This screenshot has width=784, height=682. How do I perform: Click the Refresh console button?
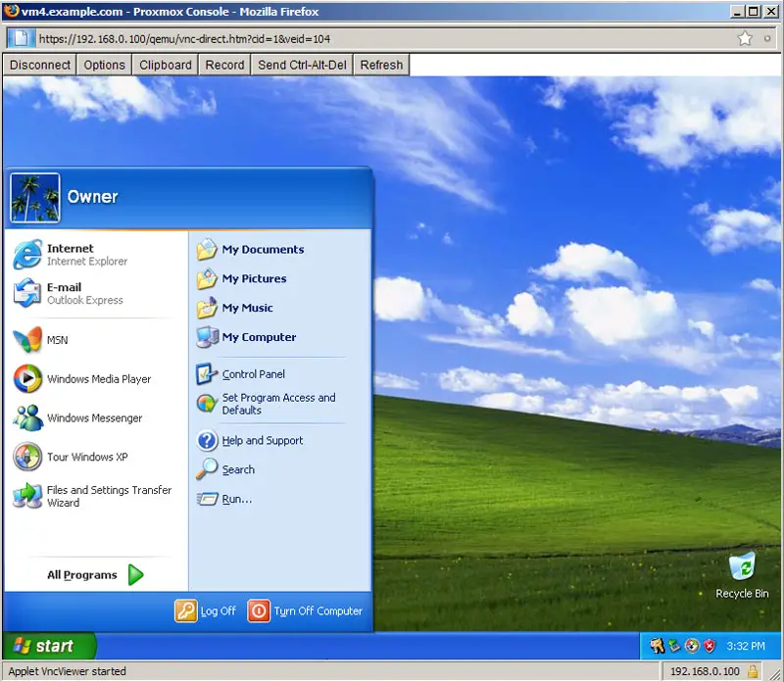pyautogui.click(x=381, y=65)
